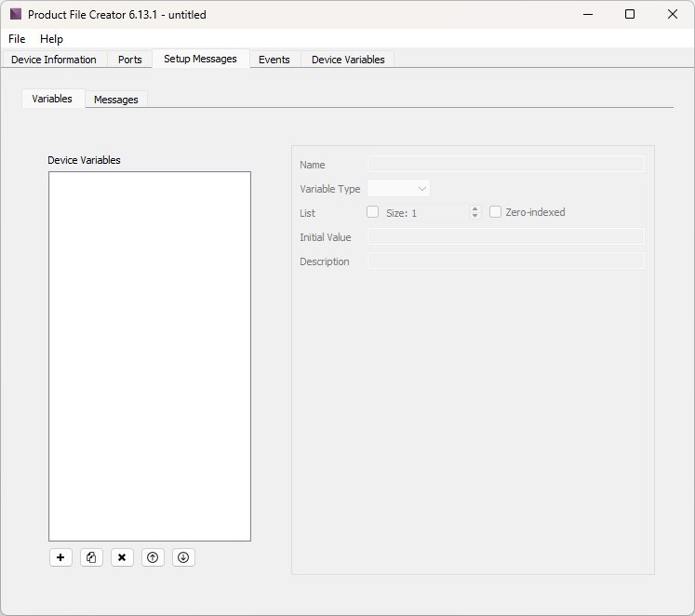Enable the List checkbox
This screenshot has height=616, width=695.
coord(373,212)
